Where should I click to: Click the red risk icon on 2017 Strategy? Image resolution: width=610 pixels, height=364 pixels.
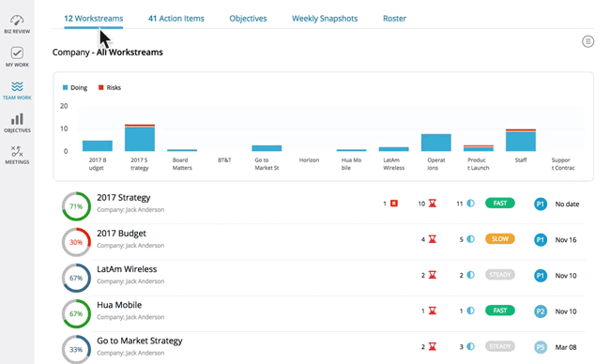pos(394,204)
